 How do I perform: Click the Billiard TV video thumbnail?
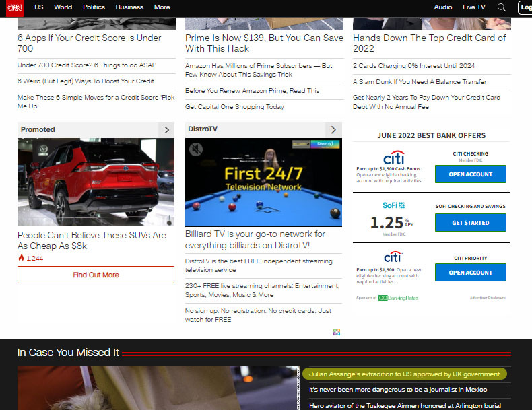(x=263, y=182)
